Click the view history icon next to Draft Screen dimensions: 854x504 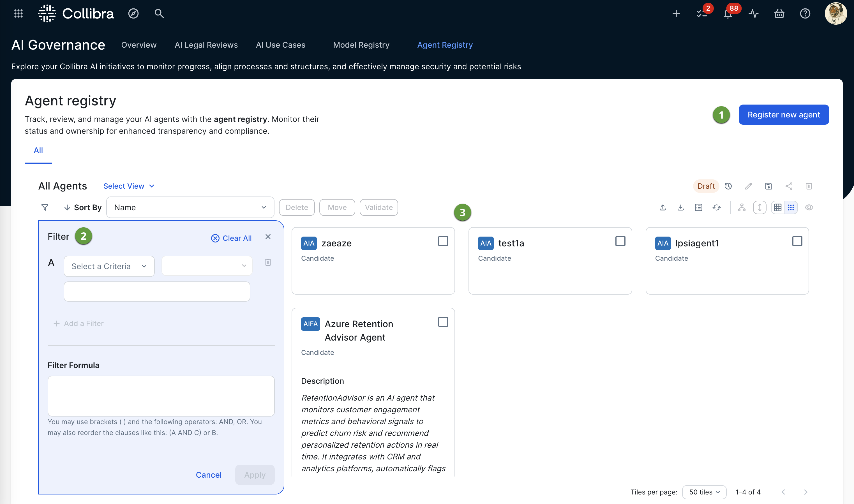(x=728, y=186)
